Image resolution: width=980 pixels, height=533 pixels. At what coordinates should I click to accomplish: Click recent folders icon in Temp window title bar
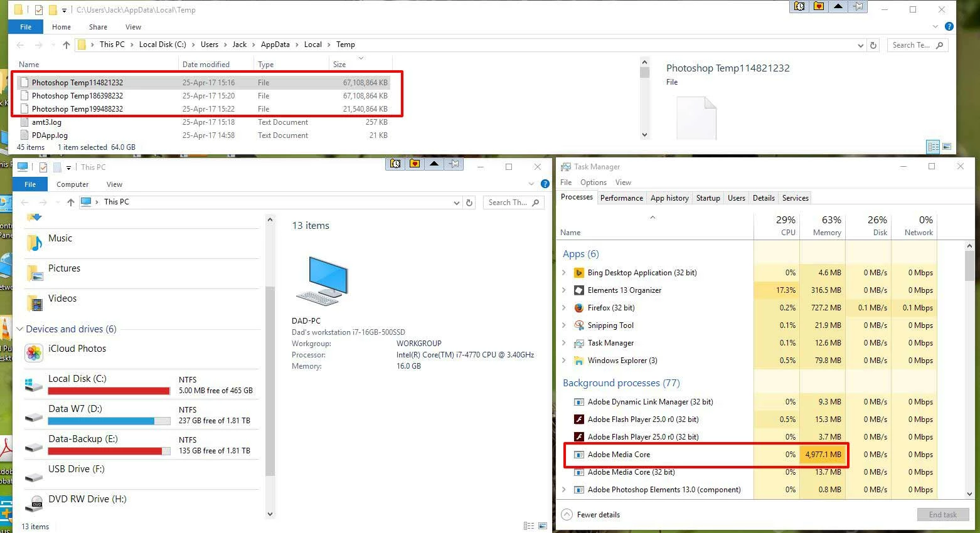[799, 6]
